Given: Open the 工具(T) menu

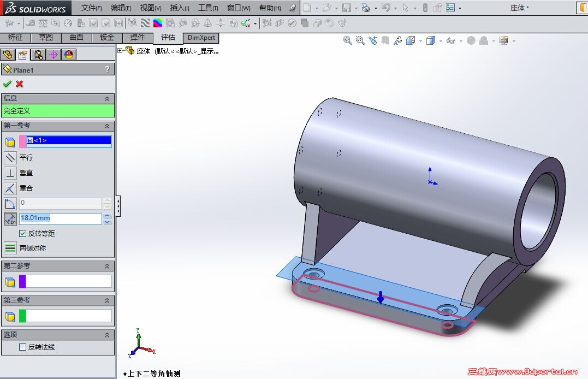Looking at the screenshot, I should (208, 8).
